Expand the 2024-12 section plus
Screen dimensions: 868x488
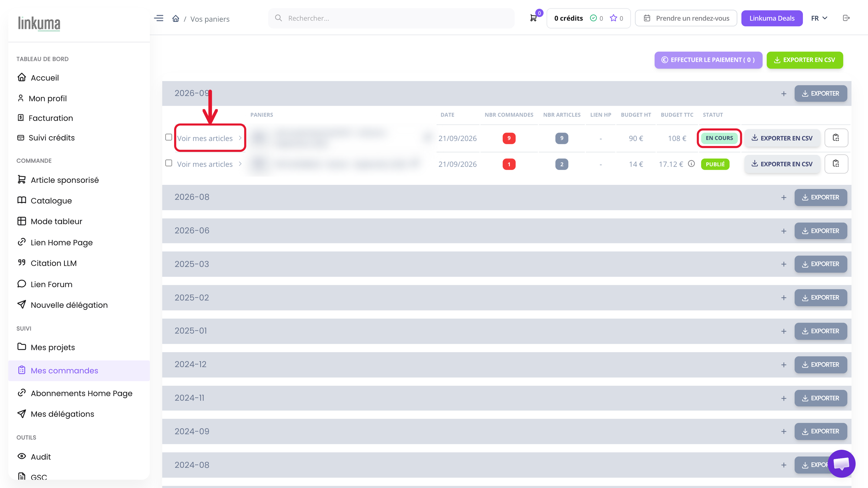(784, 365)
